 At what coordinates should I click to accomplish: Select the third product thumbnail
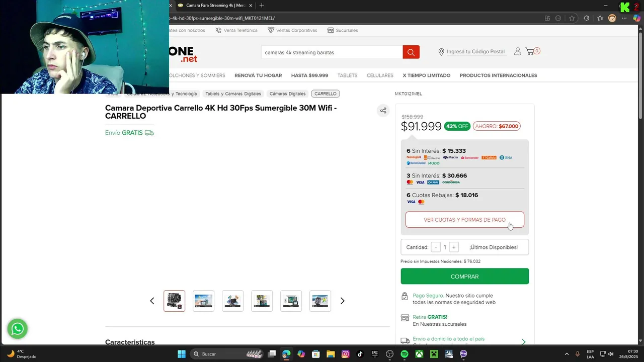click(232, 301)
